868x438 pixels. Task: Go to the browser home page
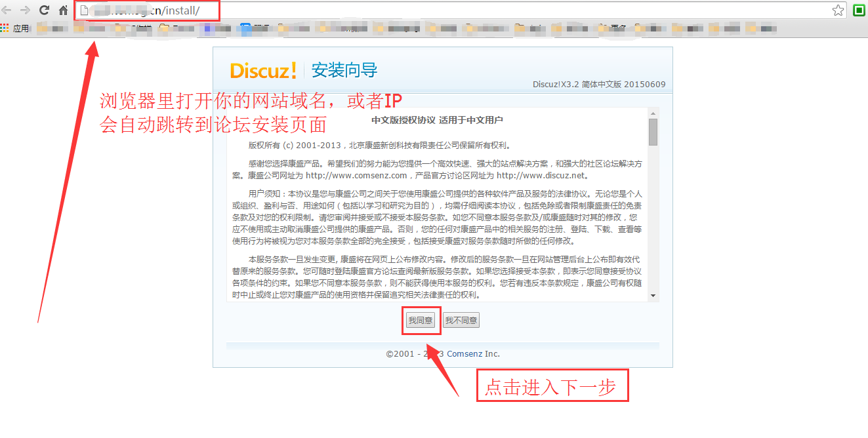(64, 10)
